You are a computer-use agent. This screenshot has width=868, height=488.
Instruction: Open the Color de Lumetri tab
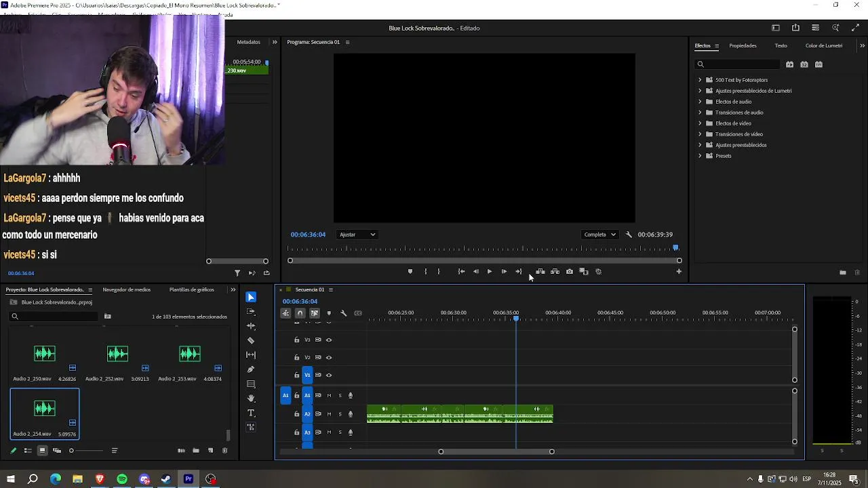[x=824, y=46]
